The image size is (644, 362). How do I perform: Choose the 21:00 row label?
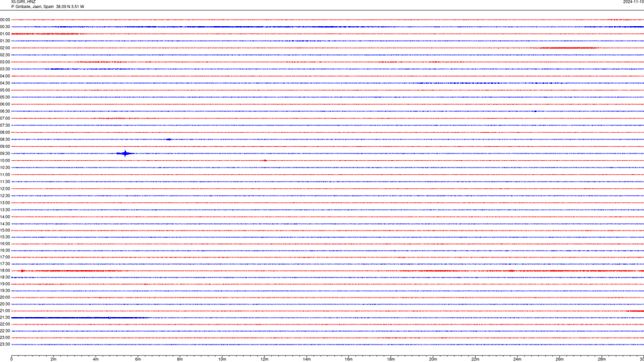[x=5, y=311]
